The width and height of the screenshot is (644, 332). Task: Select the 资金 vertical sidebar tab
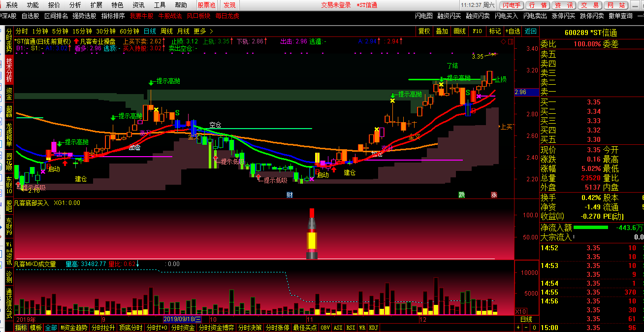tap(9, 94)
